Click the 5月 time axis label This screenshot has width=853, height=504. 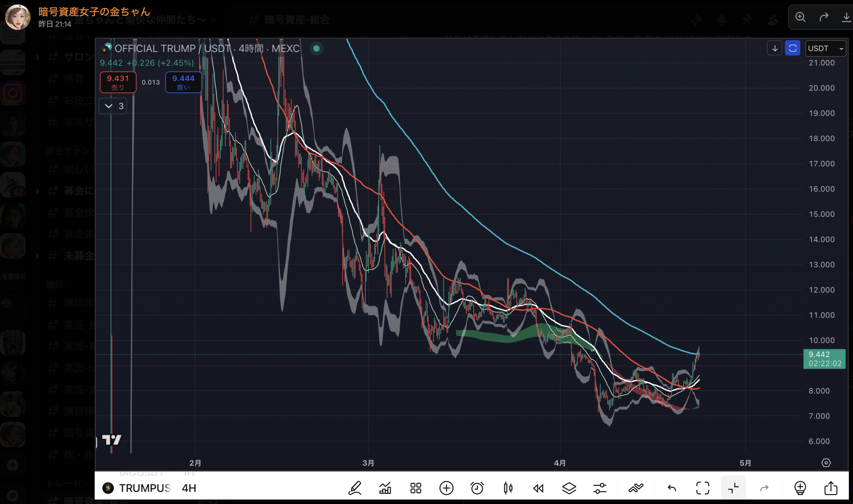point(745,463)
